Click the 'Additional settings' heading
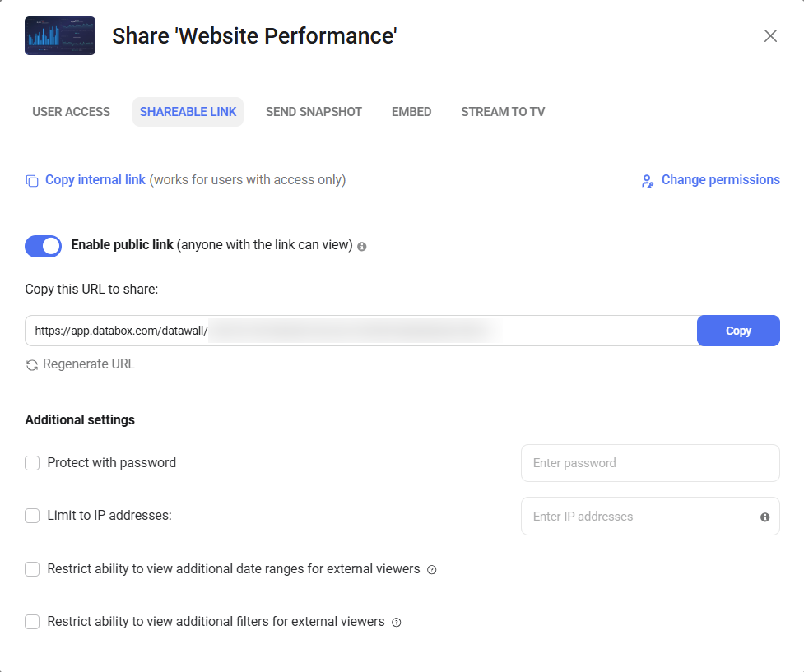The height and width of the screenshot is (672, 804). tap(80, 419)
